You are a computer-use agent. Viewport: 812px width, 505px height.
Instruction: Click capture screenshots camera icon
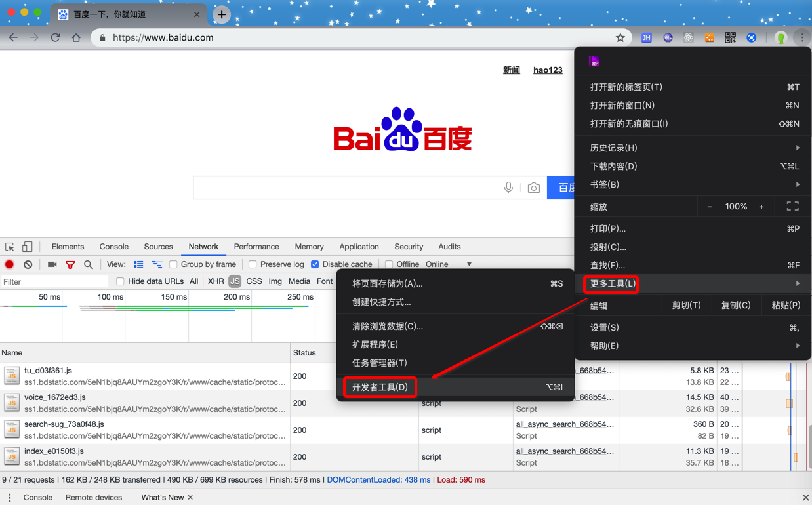(52, 264)
